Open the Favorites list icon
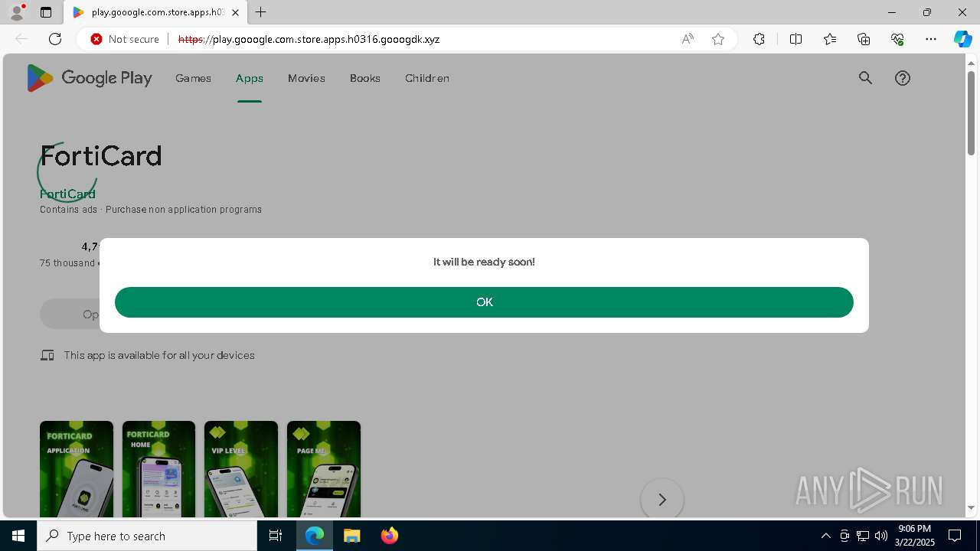This screenshot has width=980, height=551. click(x=830, y=39)
